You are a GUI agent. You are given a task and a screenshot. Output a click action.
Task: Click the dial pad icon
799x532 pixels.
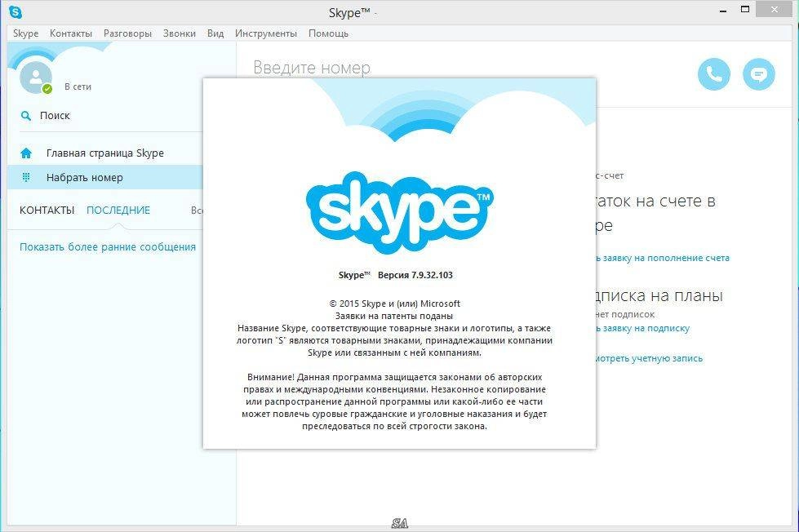click(x=26, y=177)
